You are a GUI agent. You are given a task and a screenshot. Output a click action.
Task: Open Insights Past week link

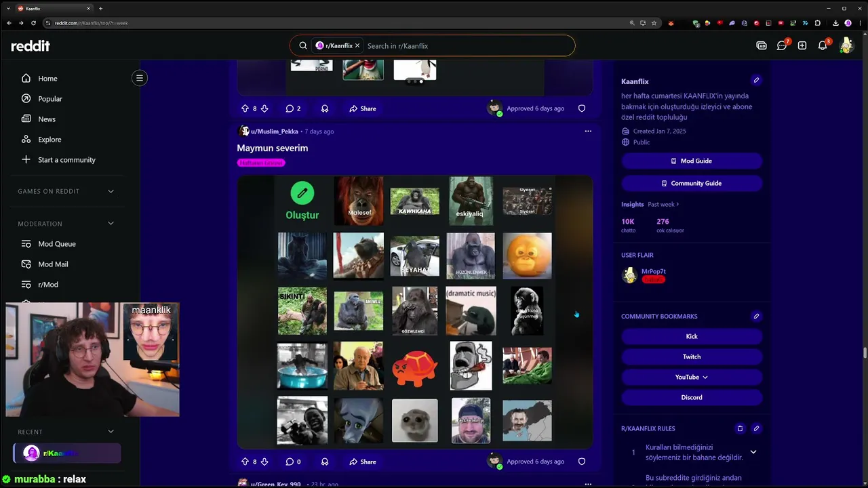[663, 204]
